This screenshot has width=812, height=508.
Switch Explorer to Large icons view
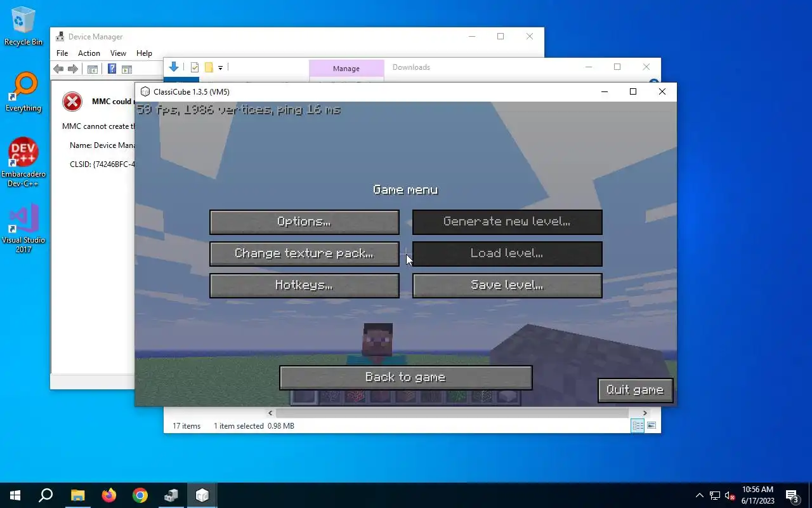(652, 426)
